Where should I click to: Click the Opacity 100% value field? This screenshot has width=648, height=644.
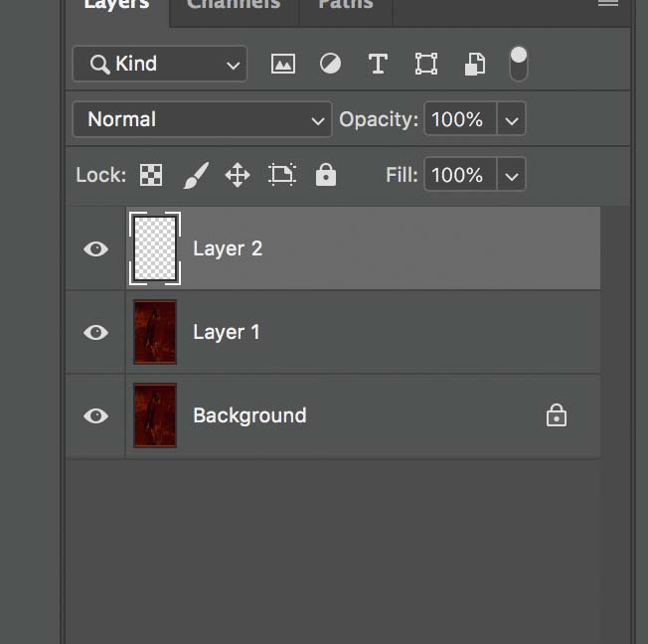460,119
